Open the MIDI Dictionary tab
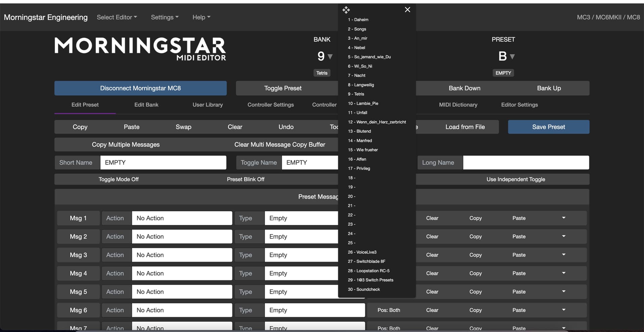 coord(458,105)
